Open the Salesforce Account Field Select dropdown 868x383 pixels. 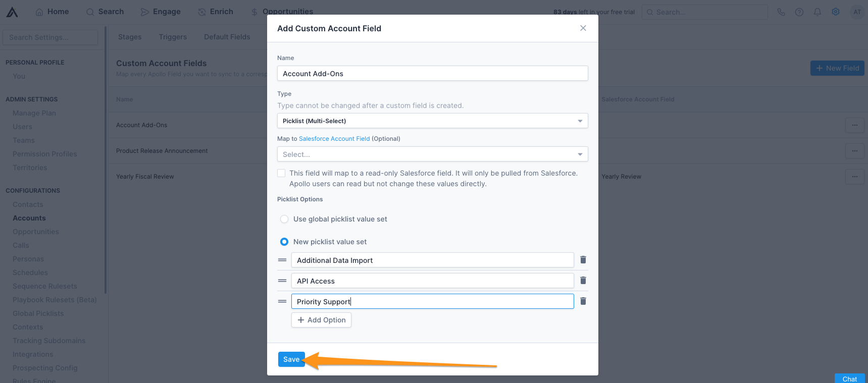point(432,154)
